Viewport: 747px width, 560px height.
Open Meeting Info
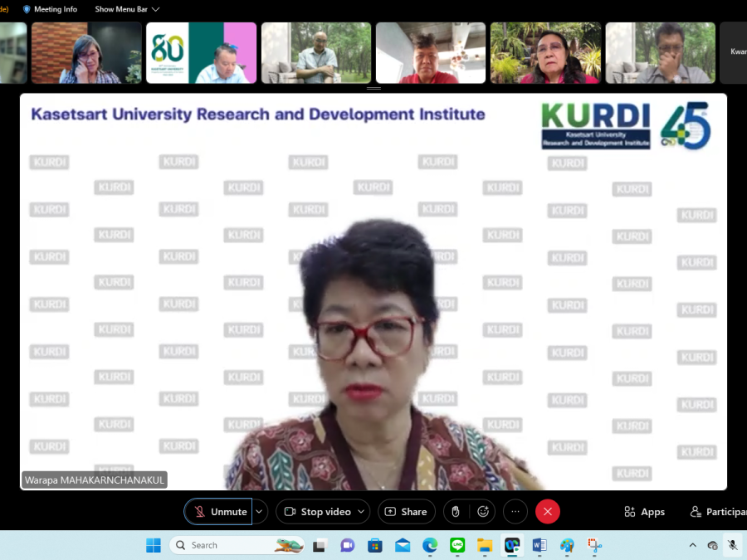[50, 9]
